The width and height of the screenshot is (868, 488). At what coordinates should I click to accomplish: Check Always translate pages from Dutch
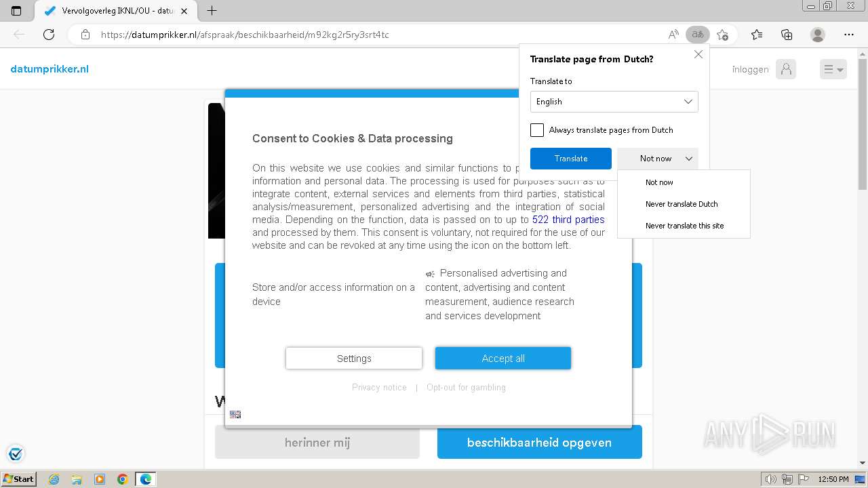pyautogui.click(x=537, y=130)
